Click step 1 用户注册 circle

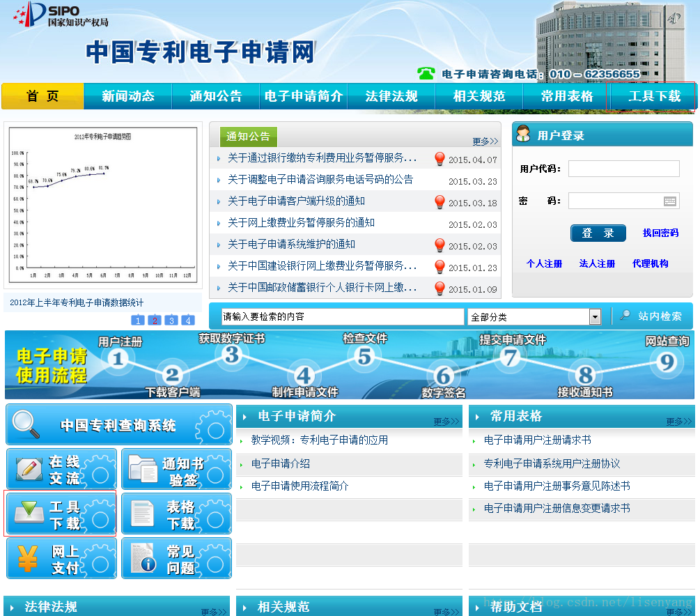118,358
